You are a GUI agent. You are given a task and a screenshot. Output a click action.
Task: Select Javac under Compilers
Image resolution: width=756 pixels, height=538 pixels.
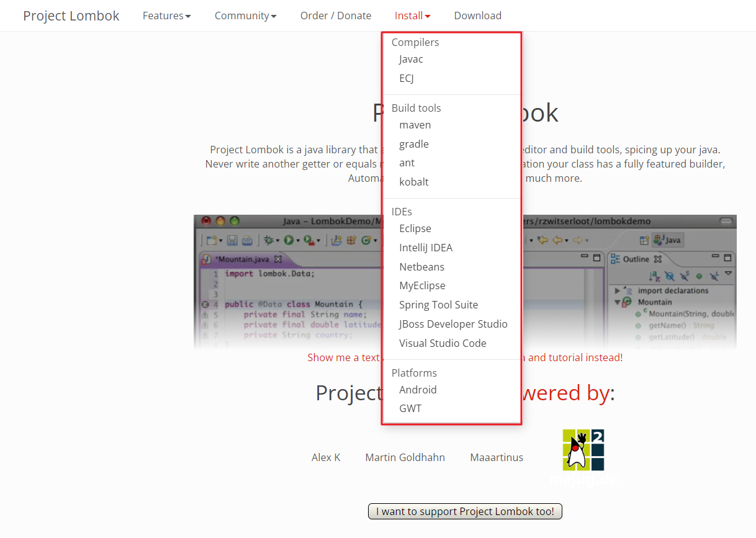click(411, 60)
